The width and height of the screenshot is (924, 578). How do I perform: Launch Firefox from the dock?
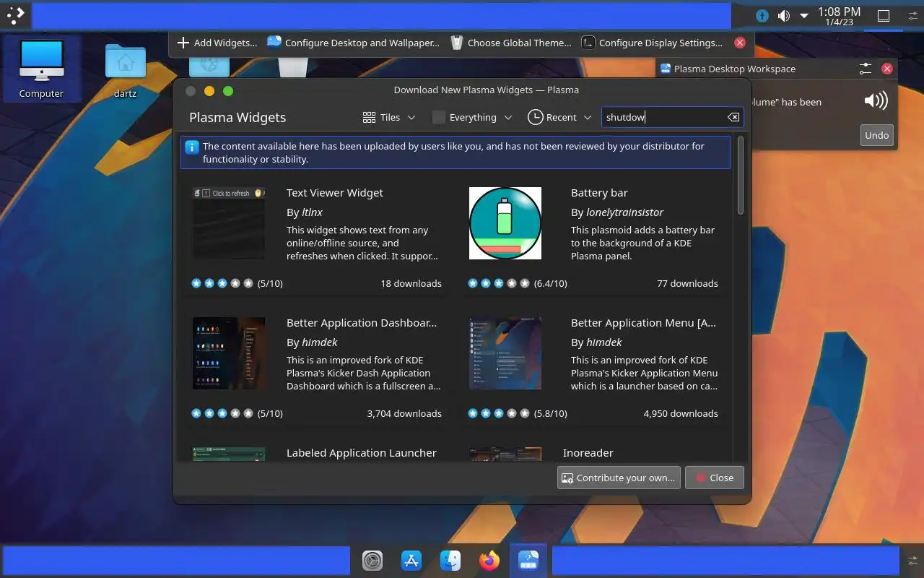(x=489, y=561)
